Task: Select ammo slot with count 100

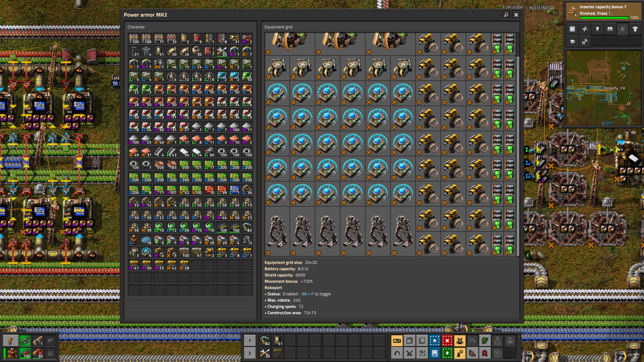Action: coord(25,353)
